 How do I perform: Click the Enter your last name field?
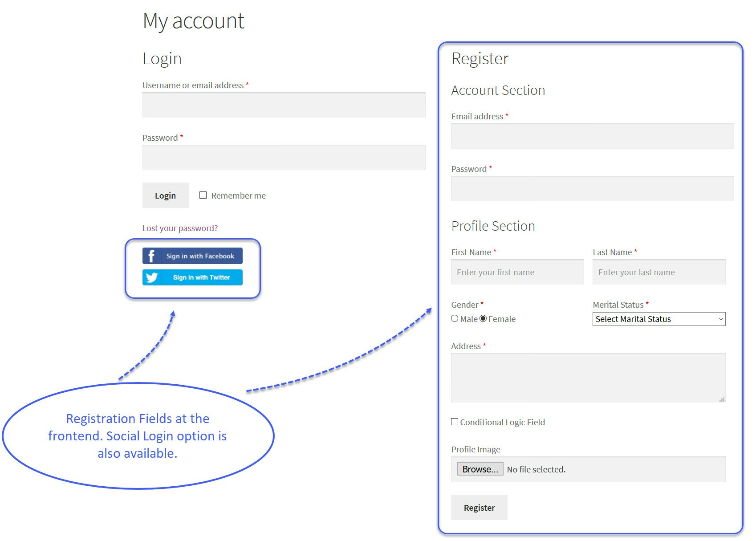[x=658, y=272]
